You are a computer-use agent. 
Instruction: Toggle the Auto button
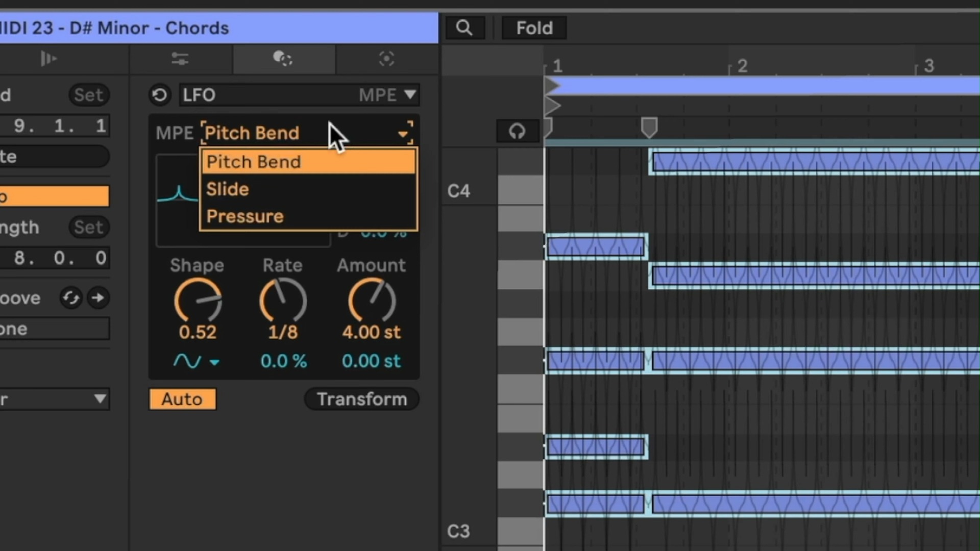[x=182, y=399]
